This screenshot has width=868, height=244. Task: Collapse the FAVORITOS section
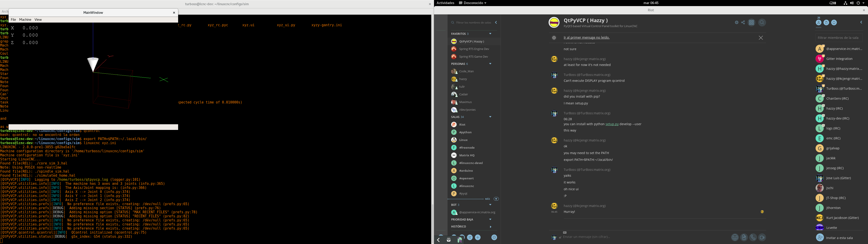tap(490, 34)
